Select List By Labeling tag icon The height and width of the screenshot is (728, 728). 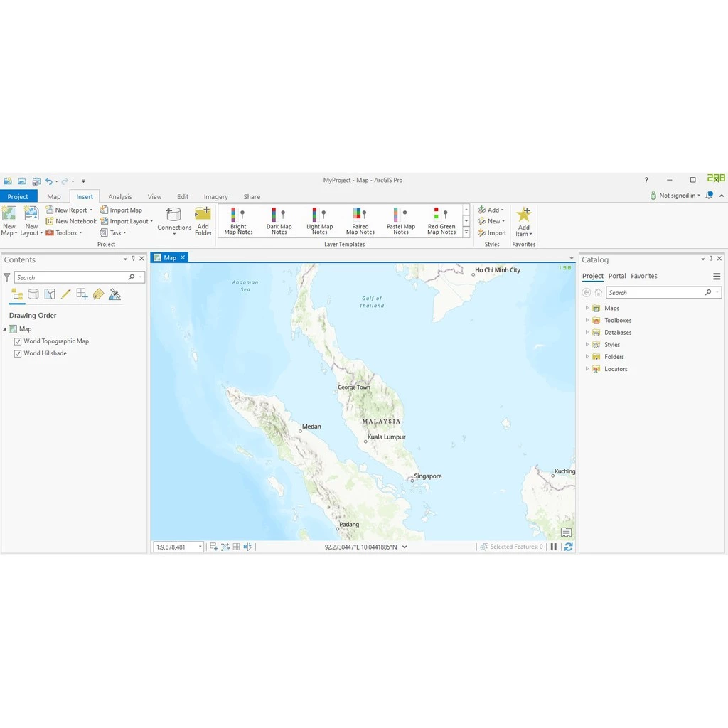[x=98, y=294]
